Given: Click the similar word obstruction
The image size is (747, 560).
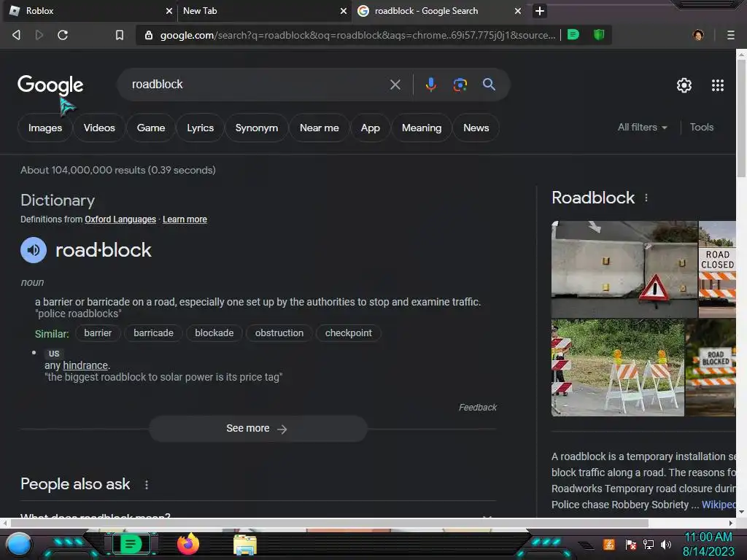Looking at the screenshot, I should pyautogui.click(x=279, y=332).
